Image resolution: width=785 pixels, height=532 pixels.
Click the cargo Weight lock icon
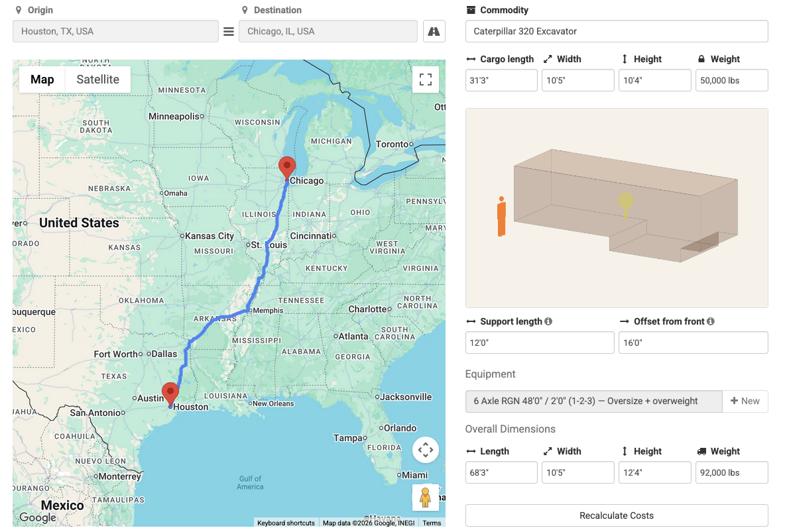click(x=701, y=59)
